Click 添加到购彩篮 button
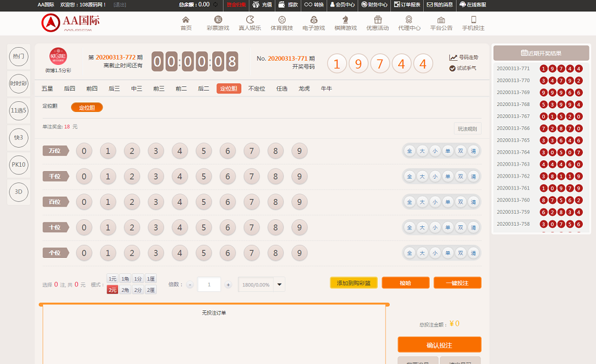 tap(353, 283)
